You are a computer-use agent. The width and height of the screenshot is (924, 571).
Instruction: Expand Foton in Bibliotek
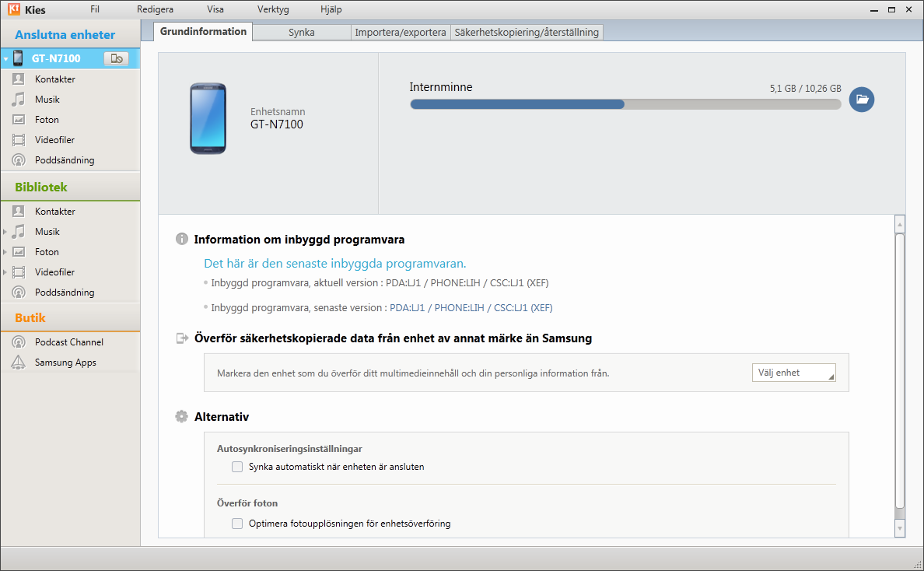[5, 251]
